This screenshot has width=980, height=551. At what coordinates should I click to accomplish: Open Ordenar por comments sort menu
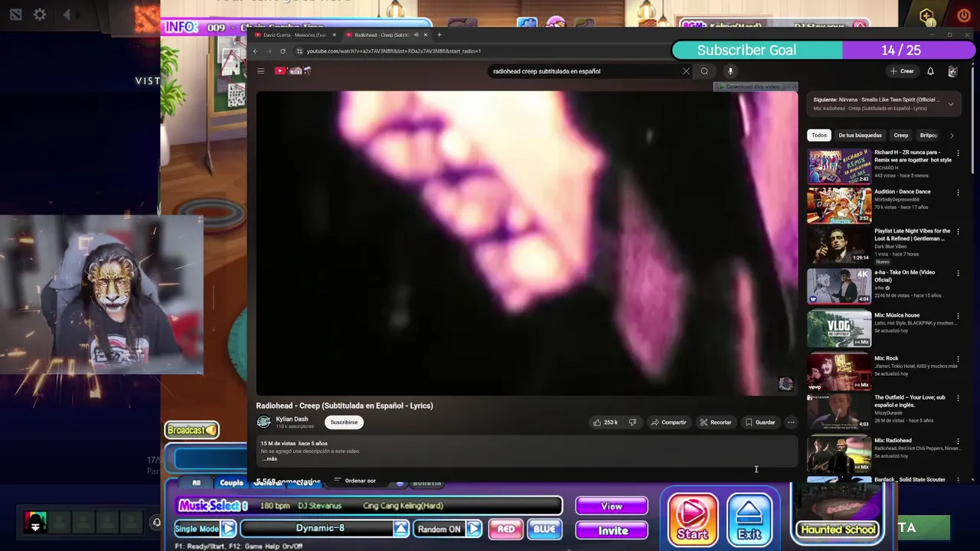pyautogui.click(x=355, y=481)
